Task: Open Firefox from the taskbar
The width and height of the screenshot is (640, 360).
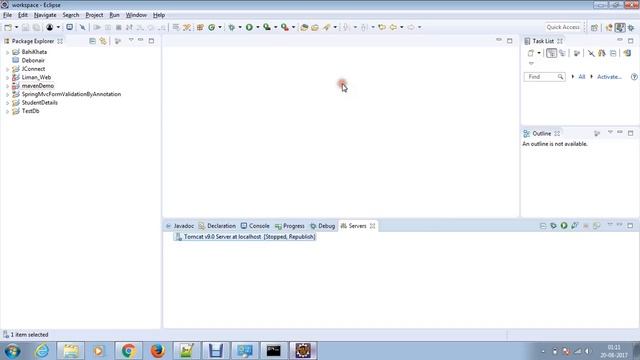Action: coord(158,351)
